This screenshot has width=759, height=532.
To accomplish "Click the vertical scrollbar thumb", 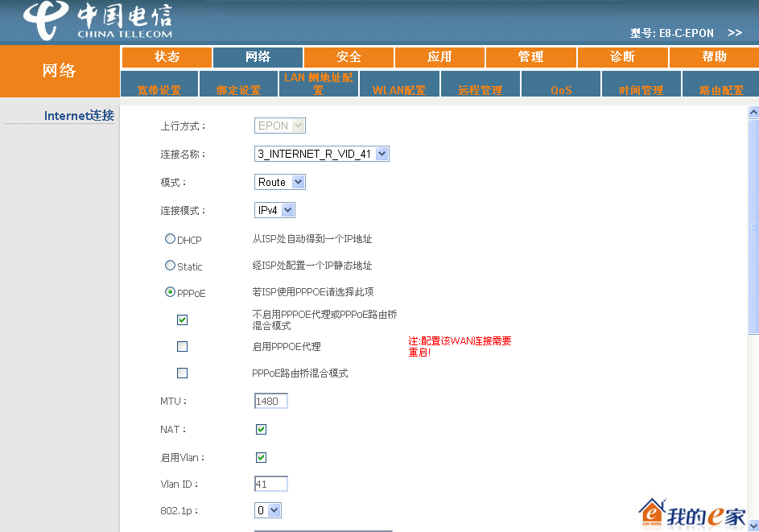I will (x=753, y=227).
